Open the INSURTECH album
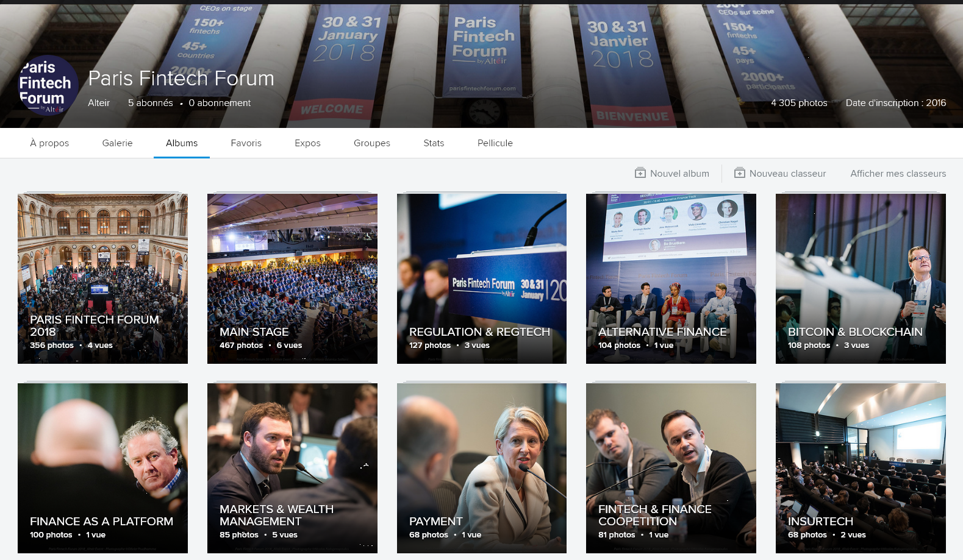Image resolution: width=963 pixels, height=560 pixels. [x=861, y=468]
